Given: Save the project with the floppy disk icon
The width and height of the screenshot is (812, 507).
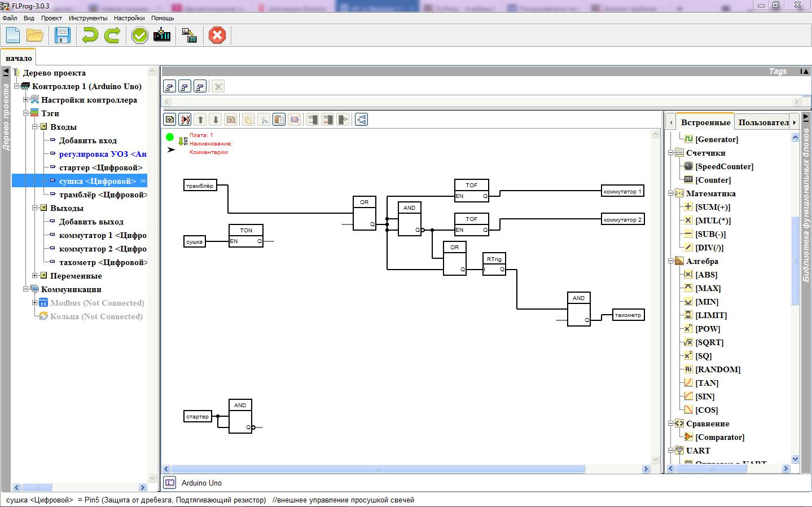Looking at the screenshot, I should coord(62,36).
